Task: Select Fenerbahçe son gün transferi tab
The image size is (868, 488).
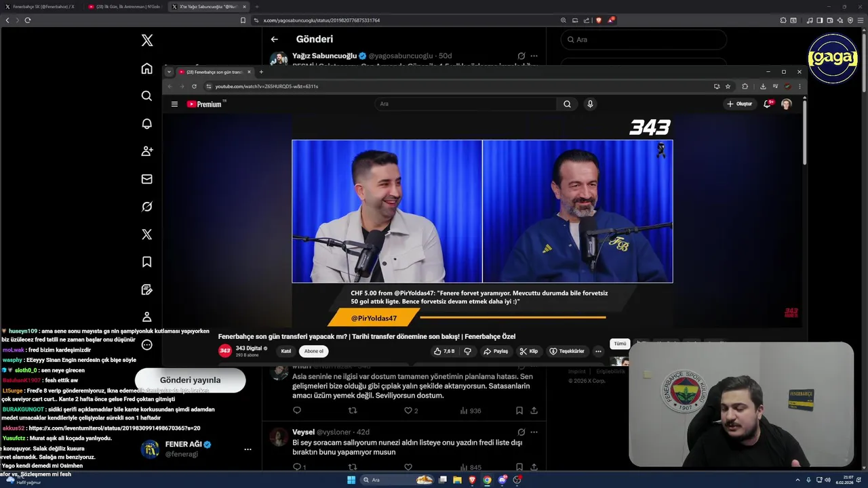Action: (x=215, y=72)
